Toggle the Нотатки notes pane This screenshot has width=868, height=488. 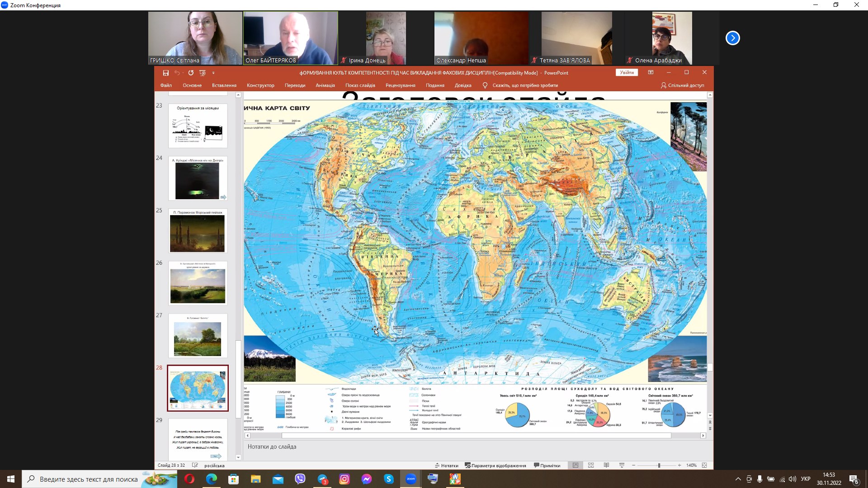point(447,465)
